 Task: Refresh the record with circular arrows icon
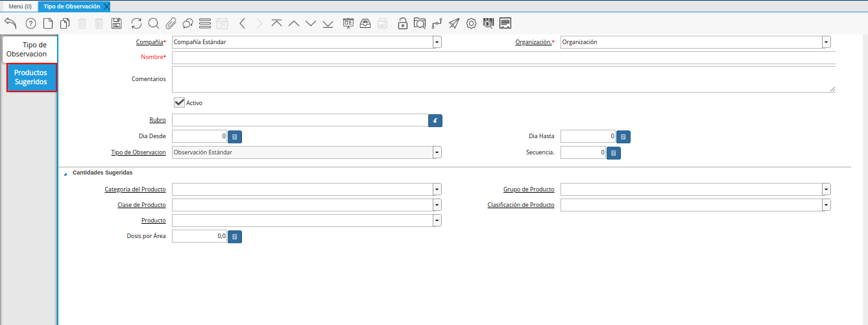(136, 23)
